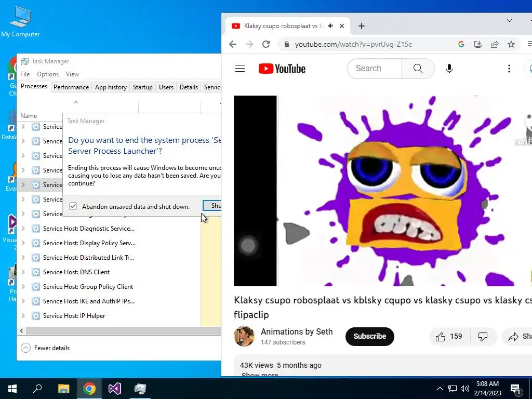The image size is (532, 399).
Task: Show hidden tray icons
Action: 440,389
